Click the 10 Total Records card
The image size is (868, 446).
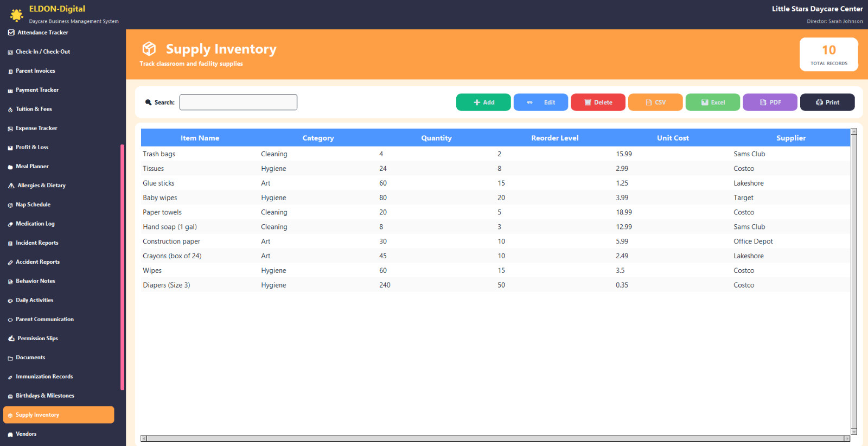[828, 54]
